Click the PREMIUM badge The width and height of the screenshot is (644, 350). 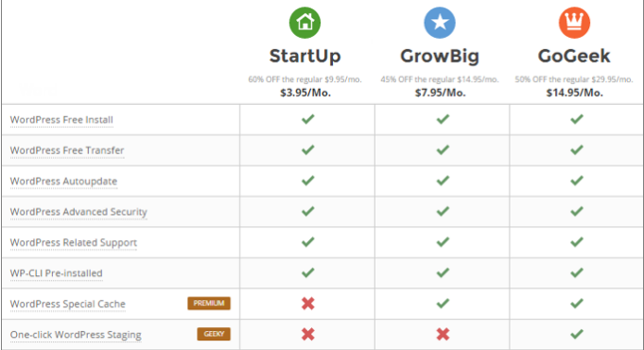tap(209, 303)
